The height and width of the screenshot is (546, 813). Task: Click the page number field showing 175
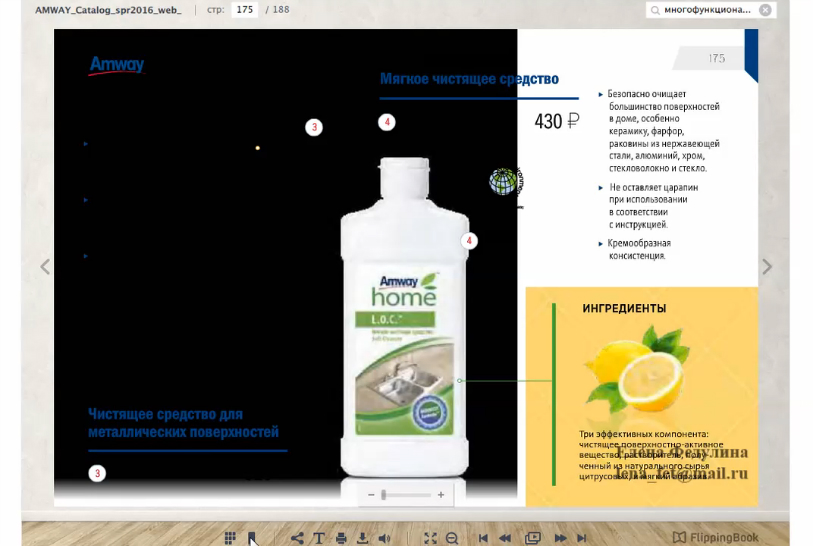coord(245,9)
